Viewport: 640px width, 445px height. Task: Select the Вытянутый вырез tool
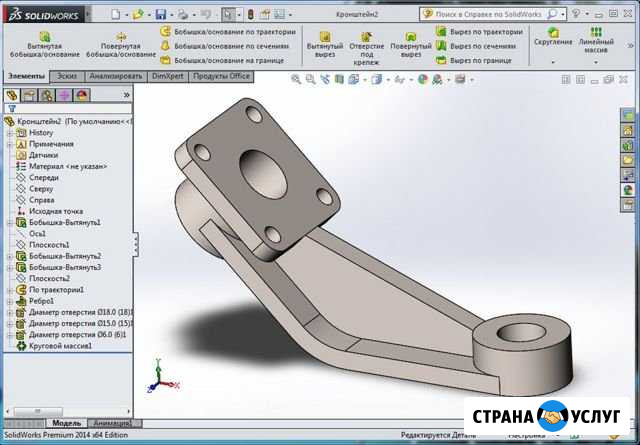(325, 44)
